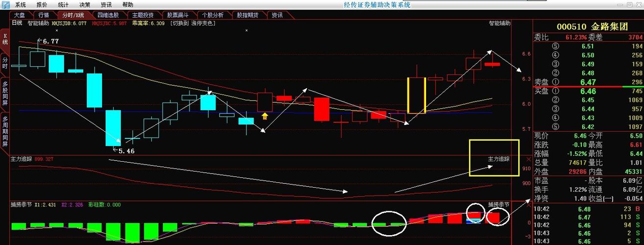This screenshot has height=245, width=644.
Task: Select 买盘 ① price 6.46
Action: [588, 91]
